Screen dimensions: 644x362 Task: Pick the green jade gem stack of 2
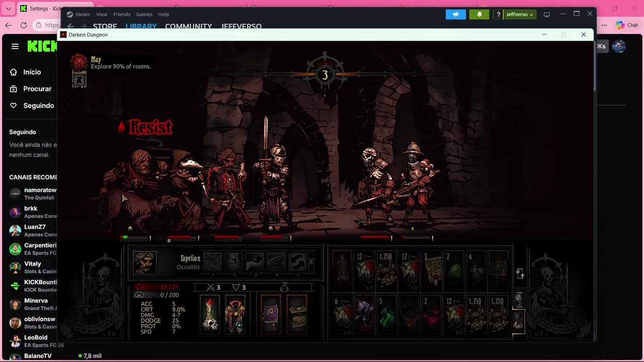click(454, 269)
